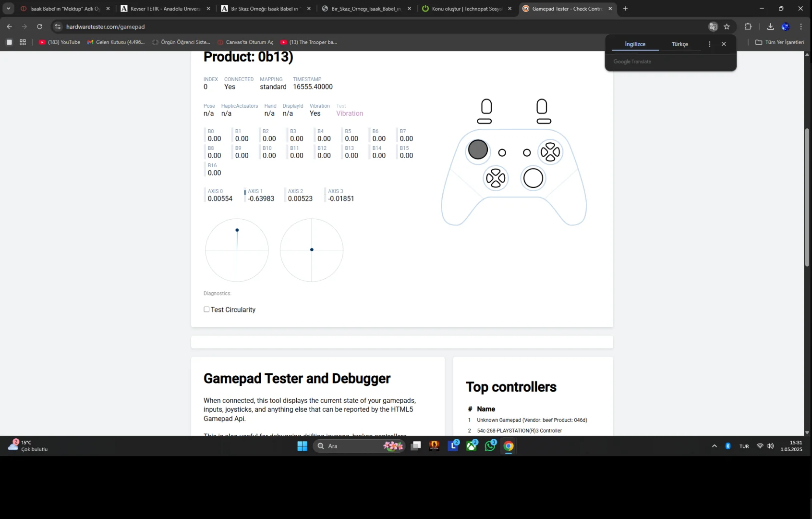The image size is (812, 519).
Task: Click the Bluetooth tray icon
Action: click(728, 446)
